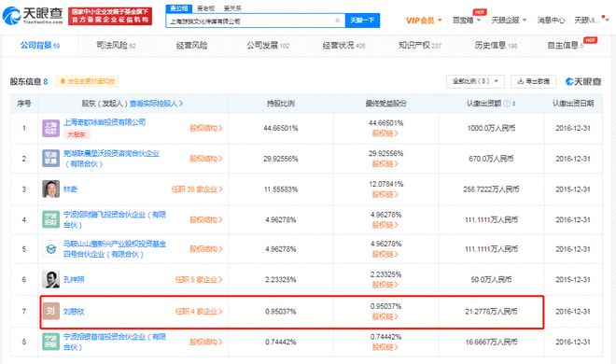
Task: Click the portrait photo in shareholder row 3
Action: [x=50, y=189]
